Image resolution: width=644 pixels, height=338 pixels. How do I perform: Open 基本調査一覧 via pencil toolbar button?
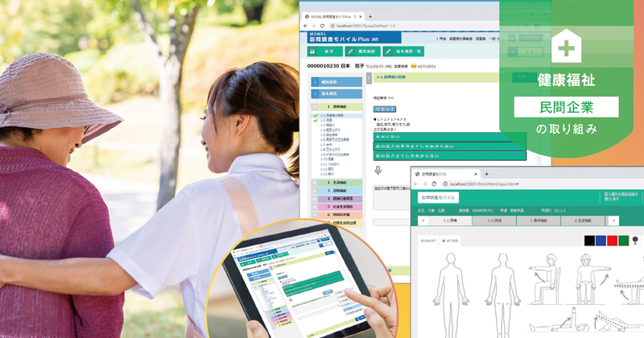tap(403, 52)
